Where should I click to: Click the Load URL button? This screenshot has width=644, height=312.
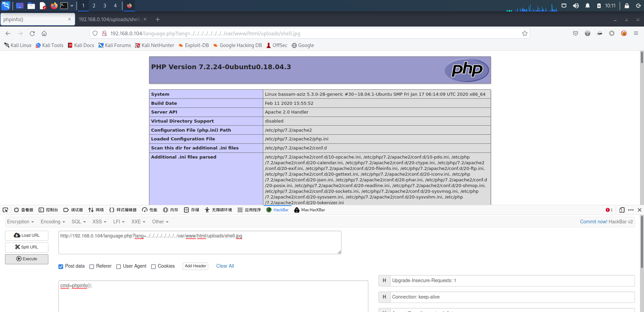point(27,235)
